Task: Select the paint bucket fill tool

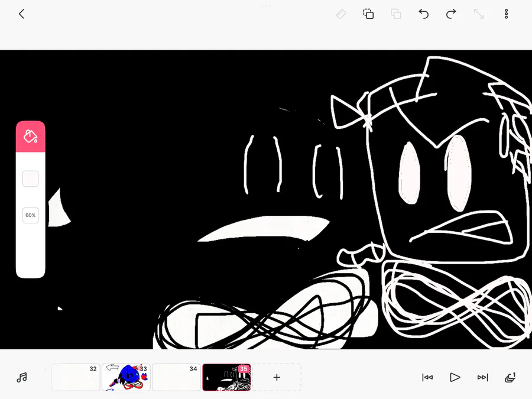Action: click(31, 137)
